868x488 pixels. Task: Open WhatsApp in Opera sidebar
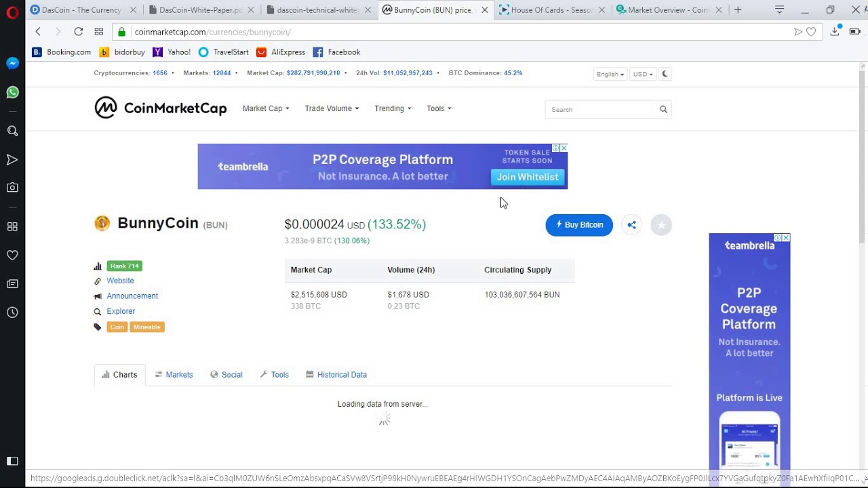[12, 92]
